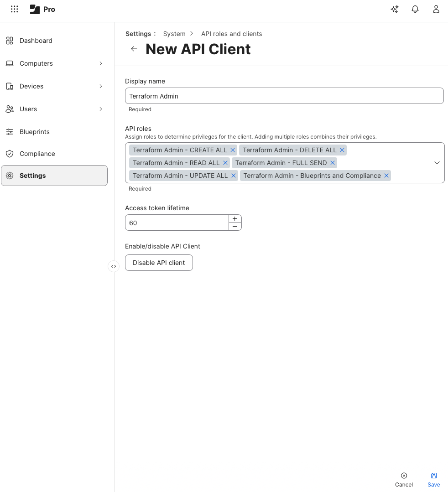
Task: Expand the Computers sidebar section
Action: [x=101, y=63]
